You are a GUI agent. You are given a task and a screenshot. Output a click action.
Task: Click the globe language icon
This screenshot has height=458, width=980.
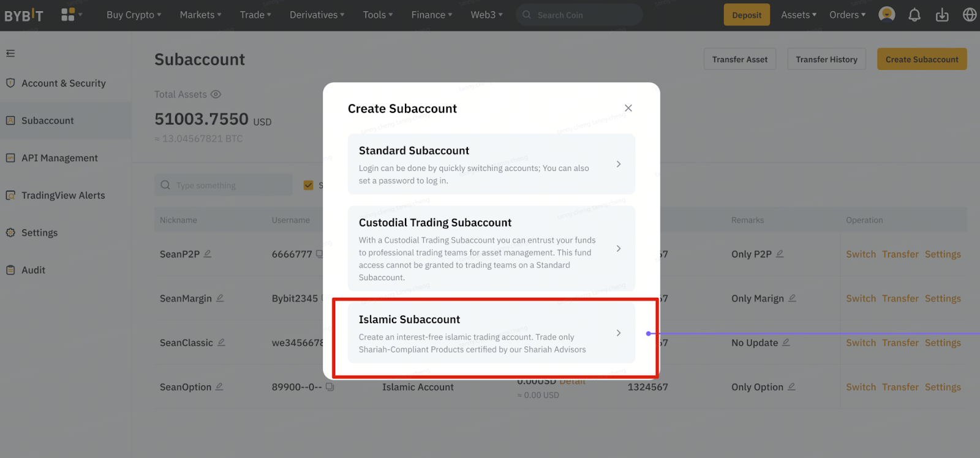coord(969,15)
